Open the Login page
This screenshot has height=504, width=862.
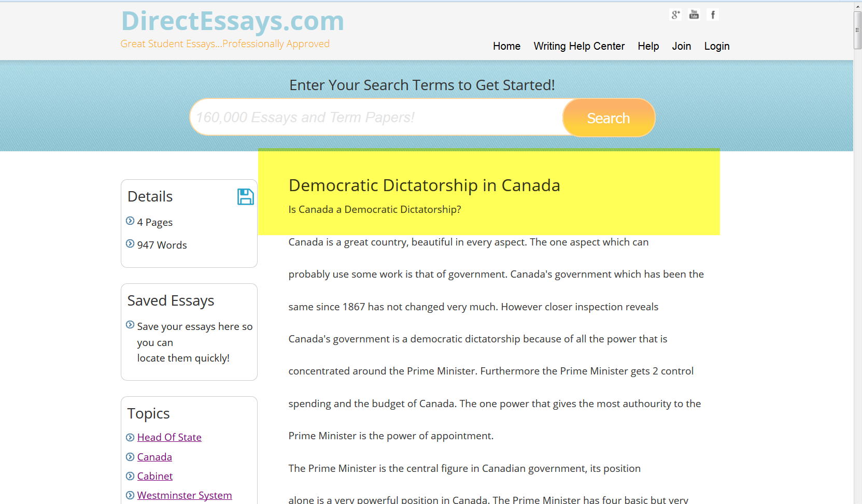point(716,46)
